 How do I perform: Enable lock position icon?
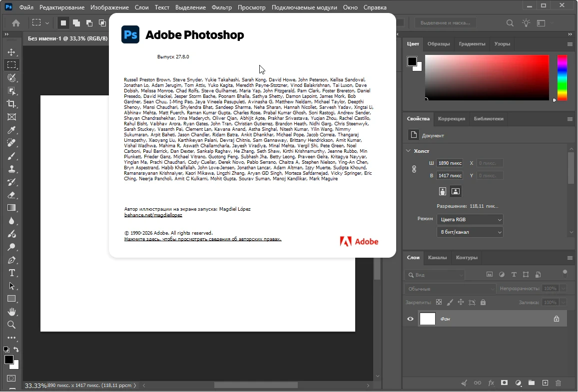461,302
